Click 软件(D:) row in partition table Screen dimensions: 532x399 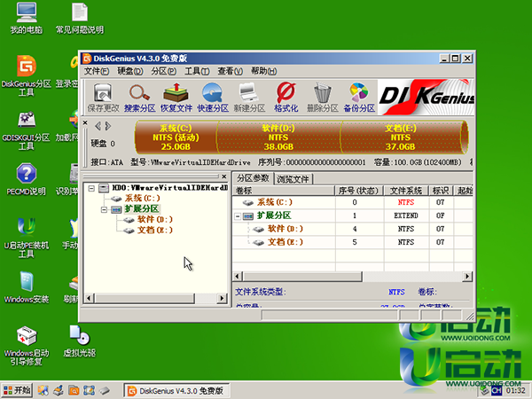[x=353, y=229]
